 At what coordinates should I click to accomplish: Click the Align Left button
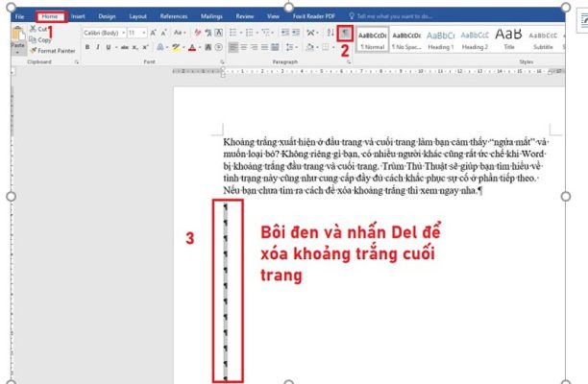coord(233,47)
